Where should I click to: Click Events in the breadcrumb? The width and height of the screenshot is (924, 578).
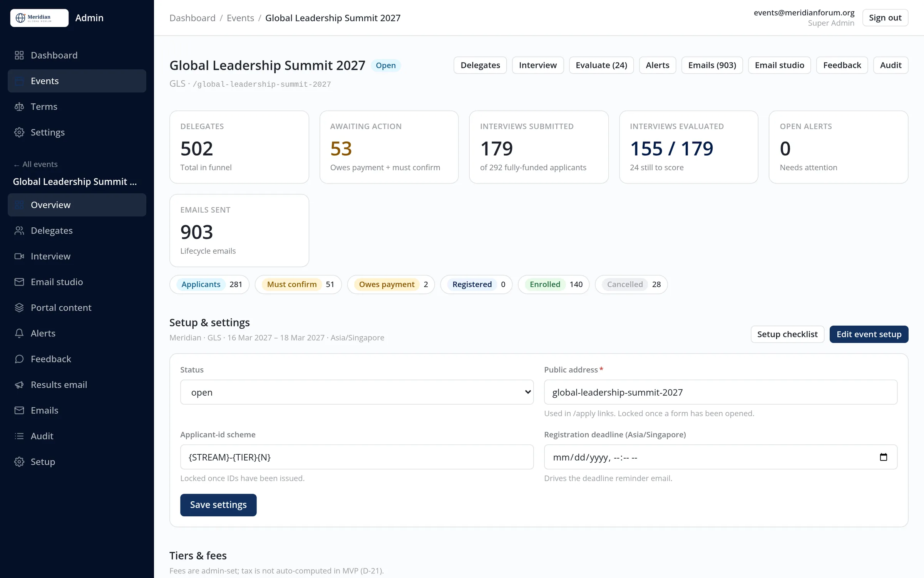pyautogui.click(x=240, y=18)
